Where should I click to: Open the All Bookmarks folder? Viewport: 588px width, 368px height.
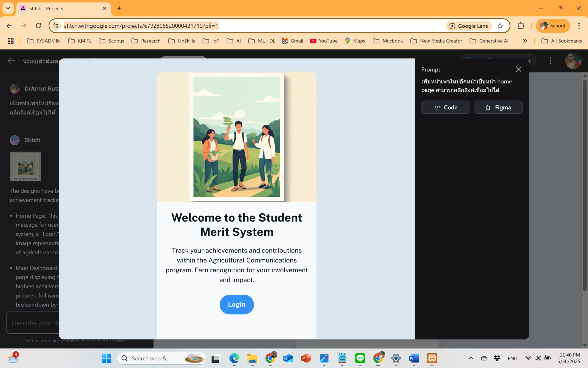[x=562, y=41]
